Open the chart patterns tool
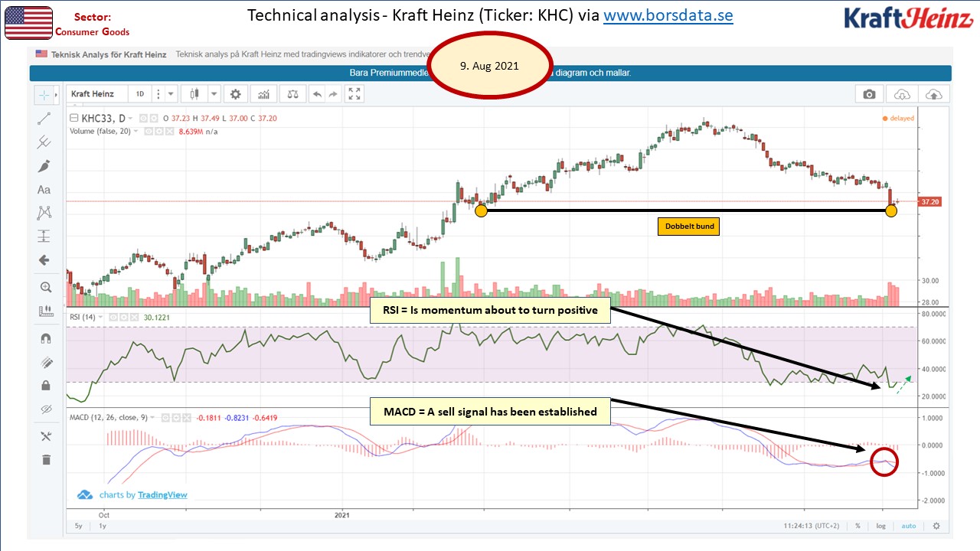 (44, 213)
